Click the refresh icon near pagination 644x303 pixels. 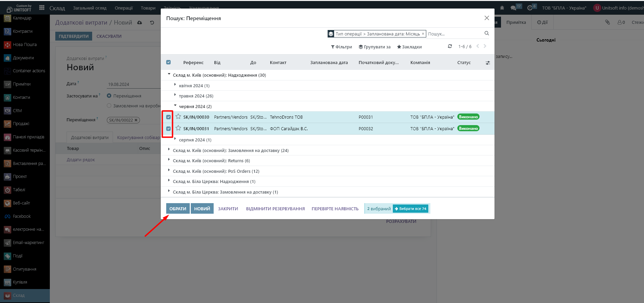tap(450, 46)
